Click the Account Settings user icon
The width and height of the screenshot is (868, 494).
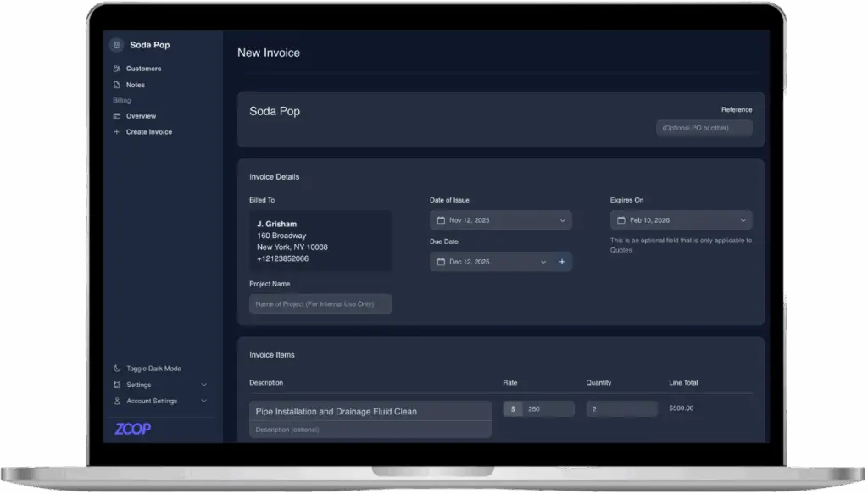117,401
